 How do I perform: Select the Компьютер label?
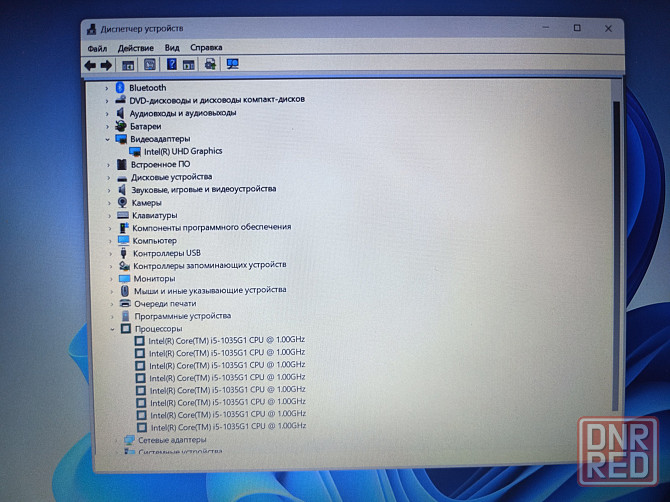(x=154, y=241)
